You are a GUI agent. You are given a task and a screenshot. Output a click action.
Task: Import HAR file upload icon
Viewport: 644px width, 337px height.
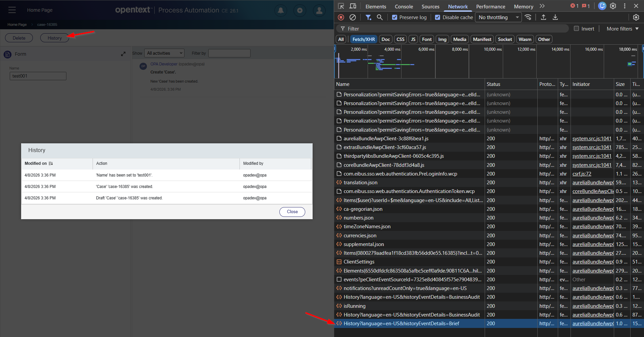(543, 17)
